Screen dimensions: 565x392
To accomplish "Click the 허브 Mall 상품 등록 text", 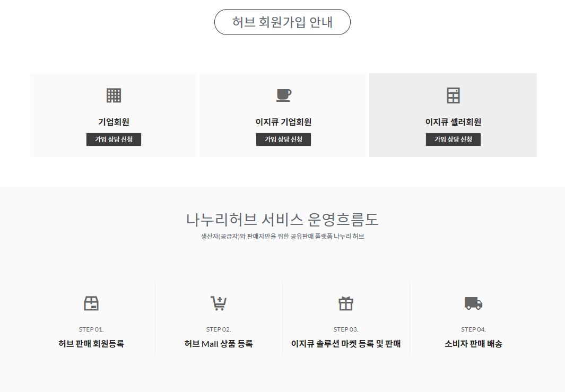I will (219, 344).
